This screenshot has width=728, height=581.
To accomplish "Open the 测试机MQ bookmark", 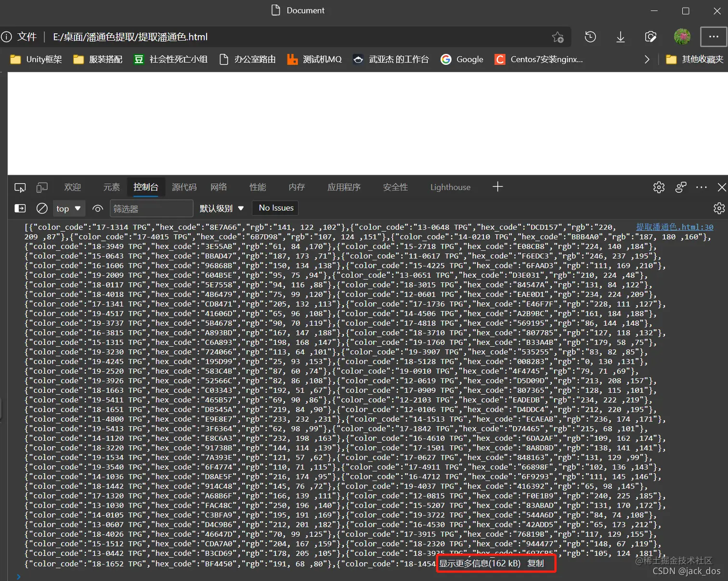I will (314, 59).
